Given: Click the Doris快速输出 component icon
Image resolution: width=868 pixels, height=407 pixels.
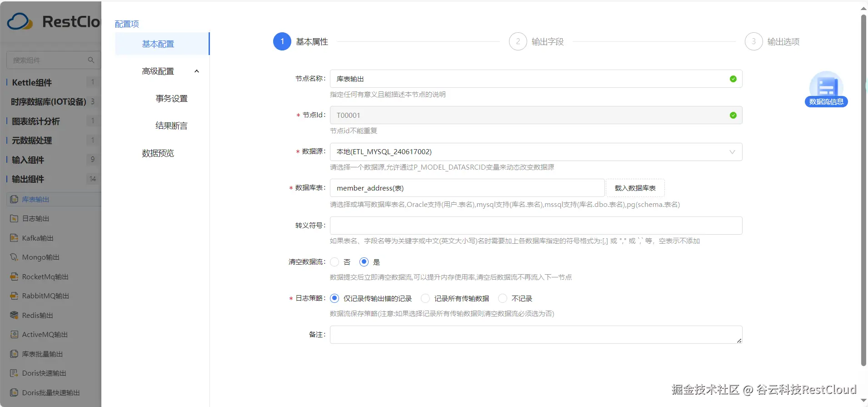Looking at the screenshot, I should [14, 373].
